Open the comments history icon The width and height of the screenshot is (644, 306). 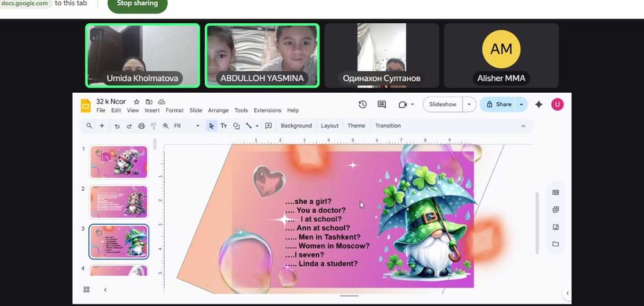click(381, 104)
